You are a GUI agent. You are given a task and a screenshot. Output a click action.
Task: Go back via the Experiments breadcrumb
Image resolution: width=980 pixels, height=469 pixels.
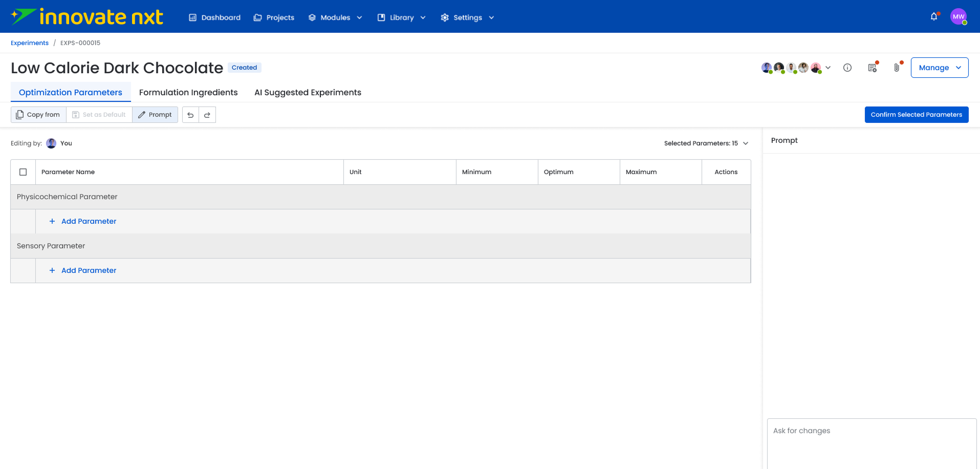pyautogui.click(x=29, y=42)
